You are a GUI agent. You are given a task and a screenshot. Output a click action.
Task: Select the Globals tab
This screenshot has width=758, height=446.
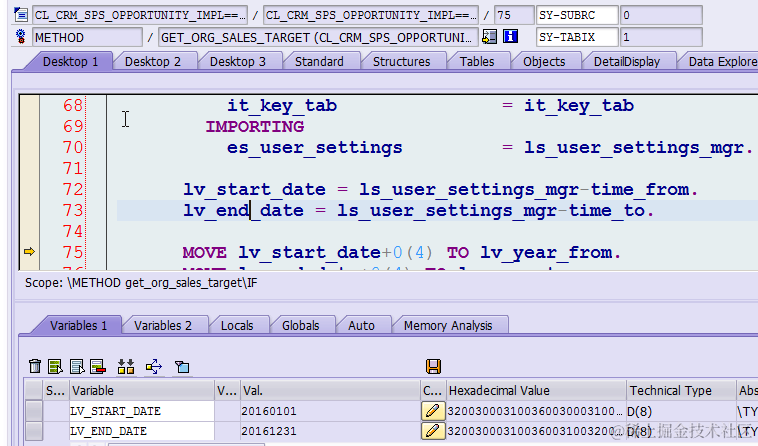tap(301, 326)
